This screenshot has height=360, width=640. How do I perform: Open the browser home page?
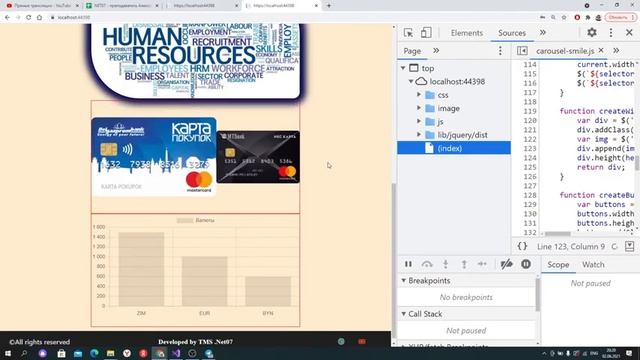click(x=39, y=18)
